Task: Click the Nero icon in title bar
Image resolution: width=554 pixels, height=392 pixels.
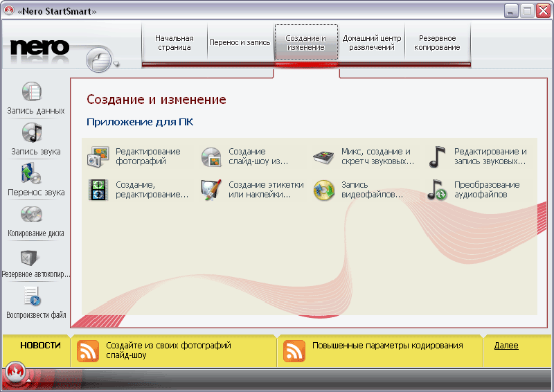Action: [9, 11]
